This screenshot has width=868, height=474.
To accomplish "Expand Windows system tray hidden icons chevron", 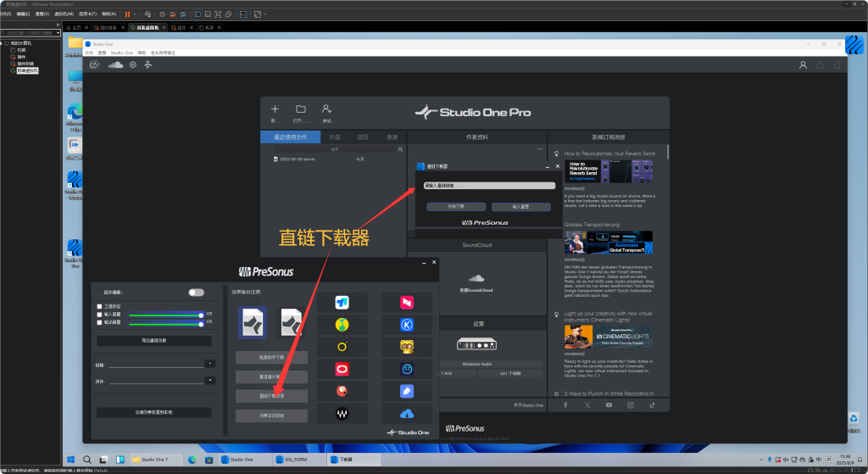I will coord(761,460).
